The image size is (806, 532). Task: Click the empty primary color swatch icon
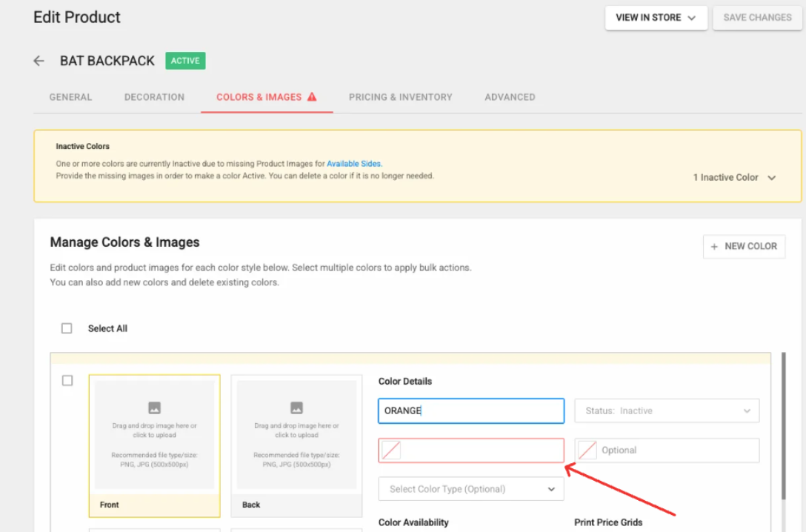[391, 450]
